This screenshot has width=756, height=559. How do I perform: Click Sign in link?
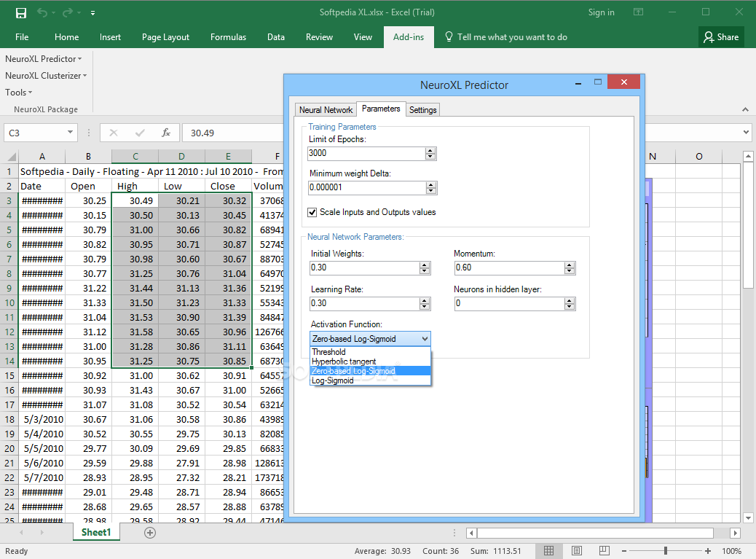pos(602,12)
